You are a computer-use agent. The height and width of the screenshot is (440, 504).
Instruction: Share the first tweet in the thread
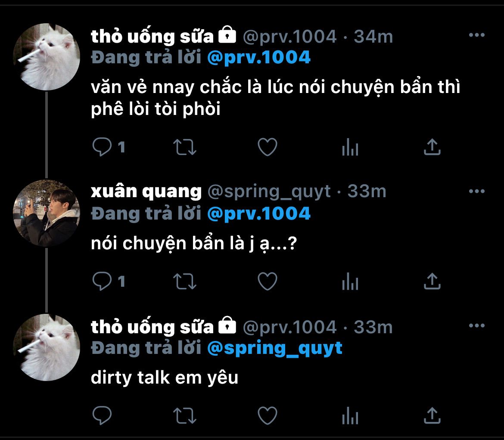click(x=432, y=147)
